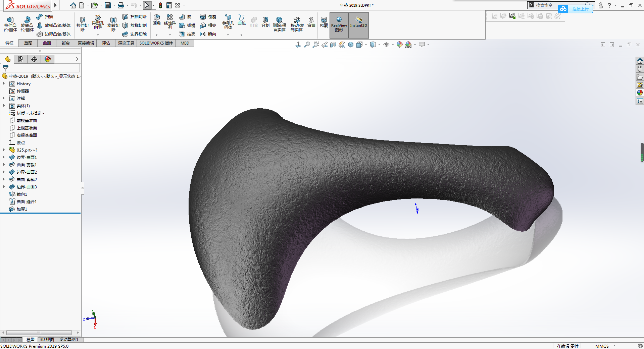Select the 拉伸切除 extruded cut tool
644x349 pixels.
pos(82,24)
